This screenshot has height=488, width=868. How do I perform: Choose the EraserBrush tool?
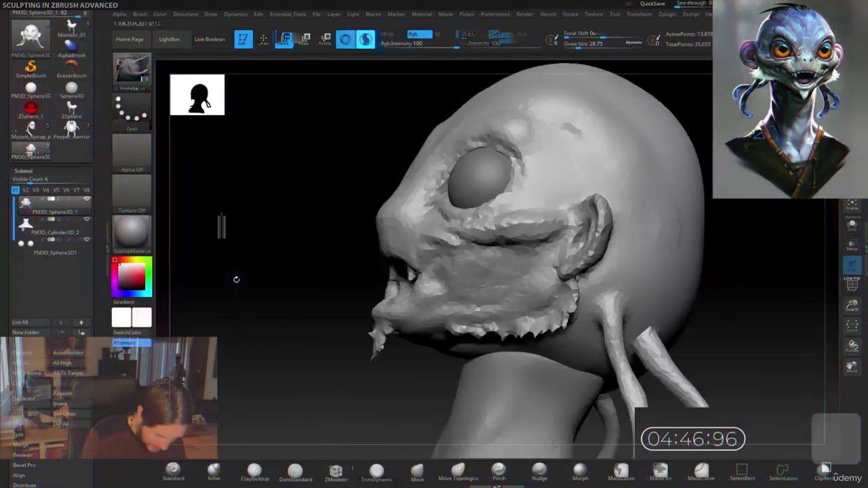pos(71,68)
